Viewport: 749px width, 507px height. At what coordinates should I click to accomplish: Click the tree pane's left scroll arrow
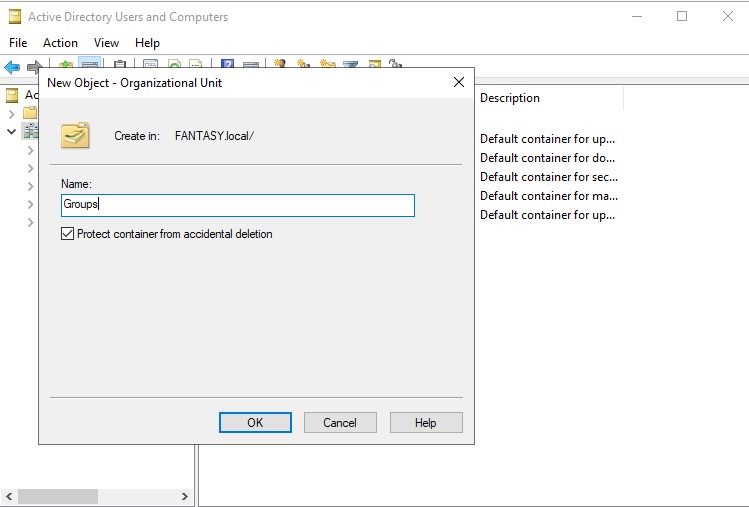9,496
